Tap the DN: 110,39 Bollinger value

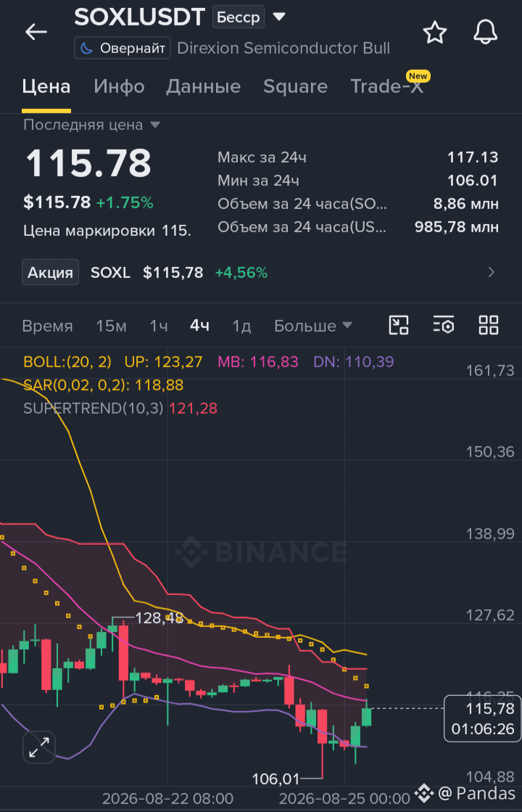(x=354, y=362)
